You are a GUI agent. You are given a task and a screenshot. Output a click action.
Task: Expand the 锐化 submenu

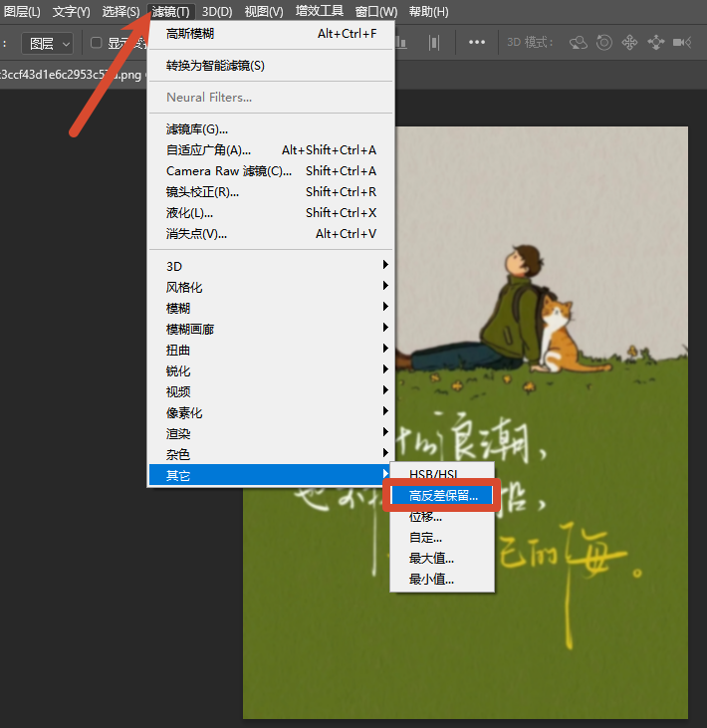[271, 370]
